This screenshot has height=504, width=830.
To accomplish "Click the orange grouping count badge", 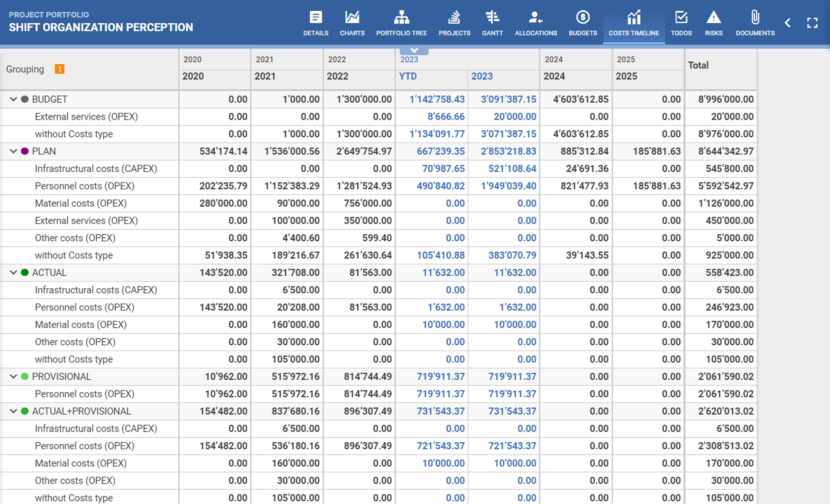I will 60,69.
